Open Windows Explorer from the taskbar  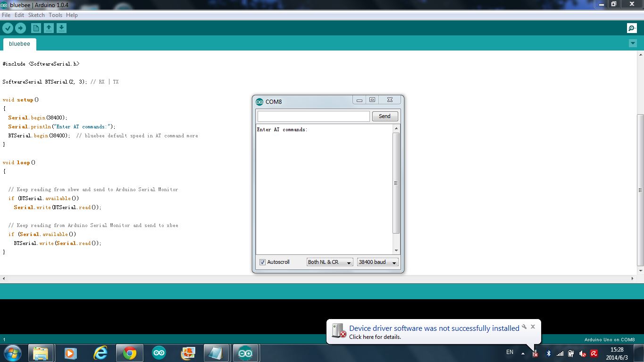pyautogui.click(x=41, y=353)
